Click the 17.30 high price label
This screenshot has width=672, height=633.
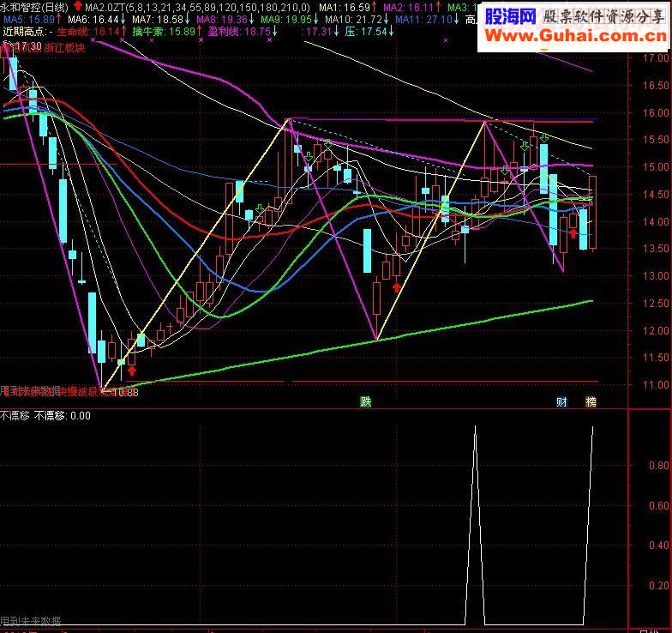point(28,45)
